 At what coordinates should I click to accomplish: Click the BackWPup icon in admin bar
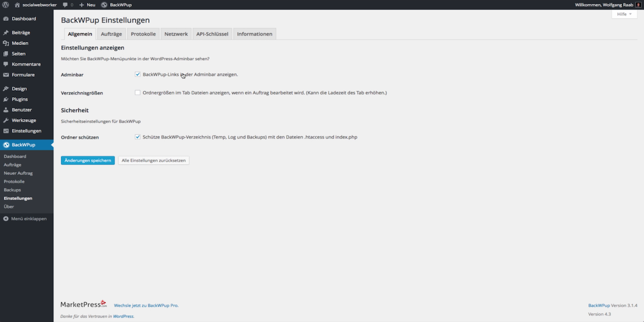click(104, 5)
